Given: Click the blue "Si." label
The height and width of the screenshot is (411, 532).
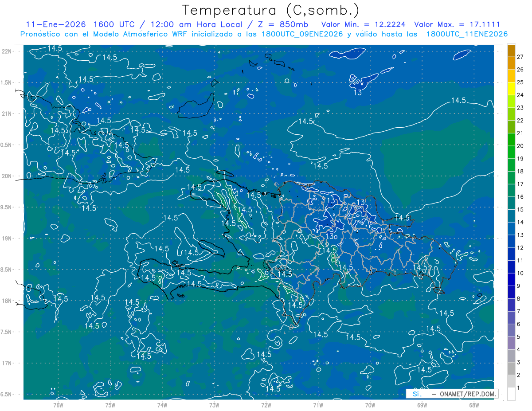Looking at the screenshot, I should pyautogui.click(x=417, y=394).
